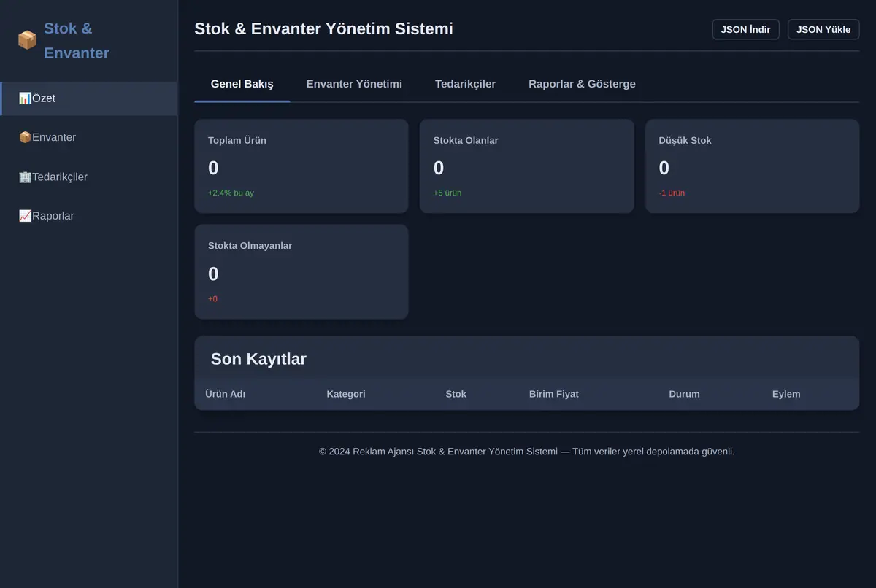This screenshot has height=588, width=876.
Task: Select the Stokta Olanlar stat card
Action: (526, 166)
